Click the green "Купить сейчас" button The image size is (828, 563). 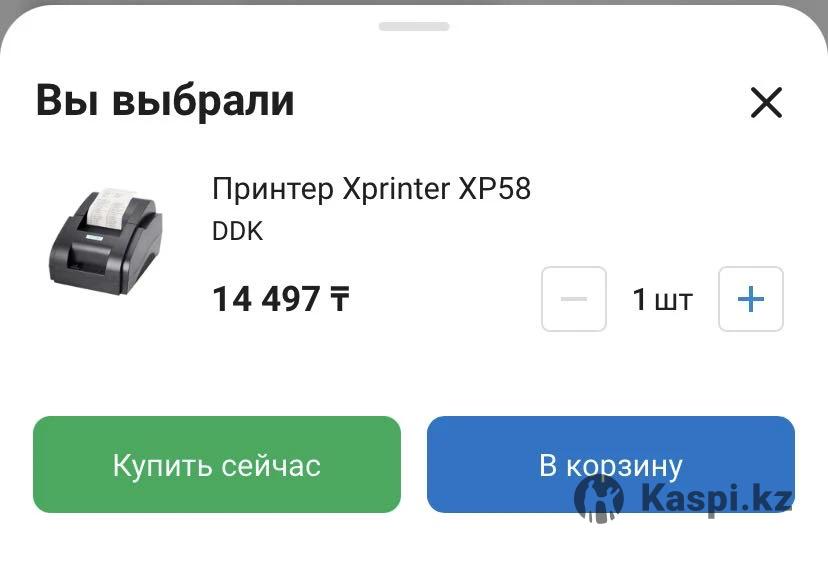point(217,464)
